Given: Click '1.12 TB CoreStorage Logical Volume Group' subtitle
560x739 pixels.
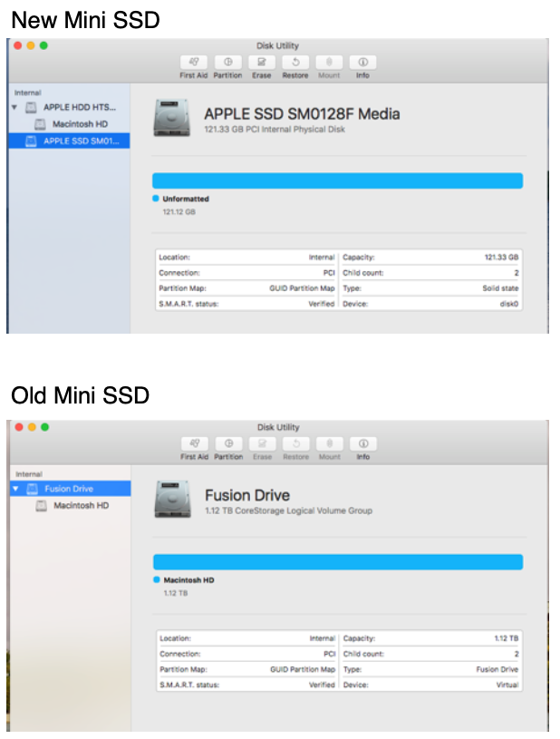Looking at the screenshot, I should pos(289,510).
